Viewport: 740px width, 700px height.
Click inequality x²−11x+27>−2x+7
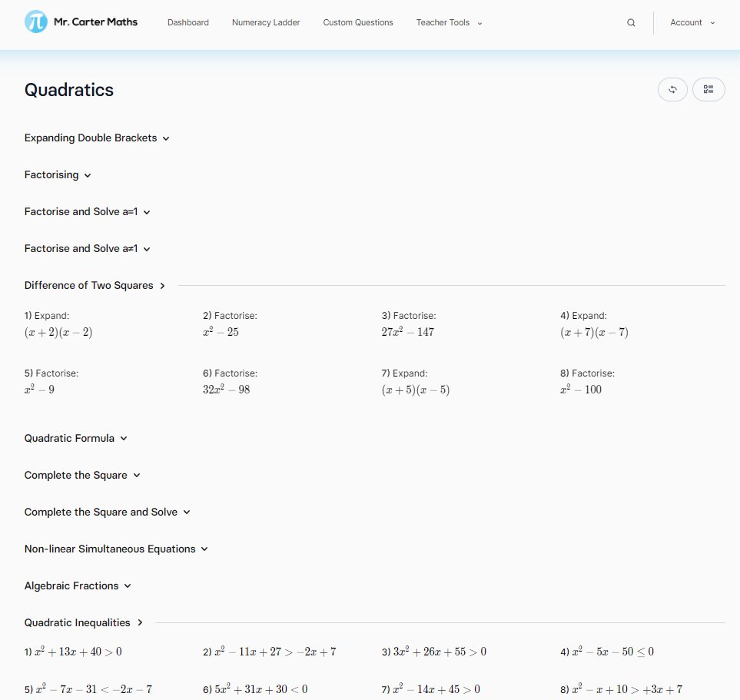pyautogui.click(x=270, y=652)
